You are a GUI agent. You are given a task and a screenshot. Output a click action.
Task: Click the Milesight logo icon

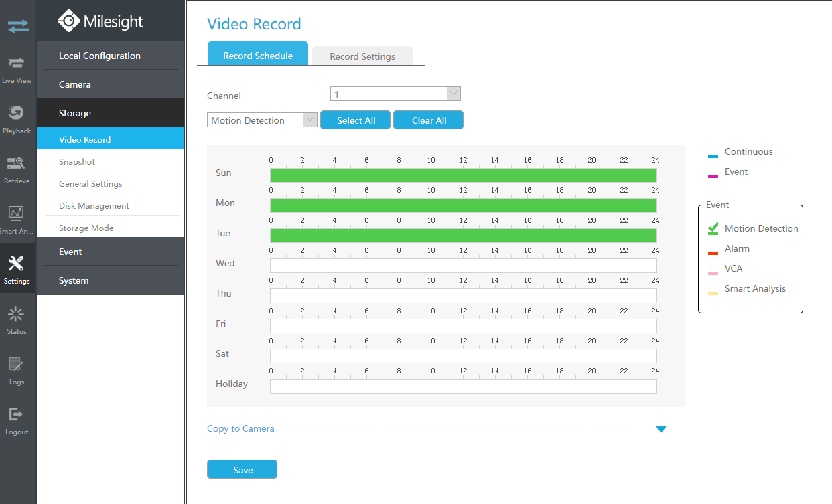pos(68,21)
